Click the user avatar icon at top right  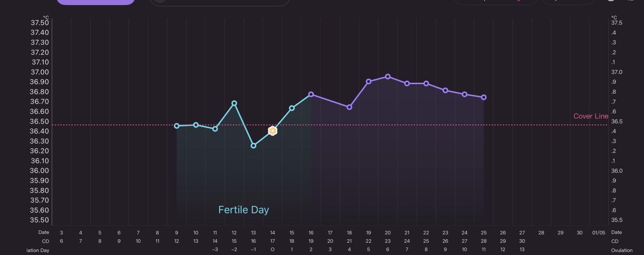pyautogui.click(x=611, y=1)
